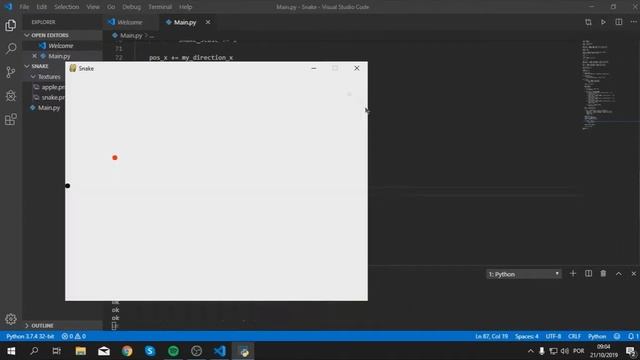The height and width of the screenshot is (360, 640).
Task: Change Spaces: 4 indentation setting
Action: (527, 336)
